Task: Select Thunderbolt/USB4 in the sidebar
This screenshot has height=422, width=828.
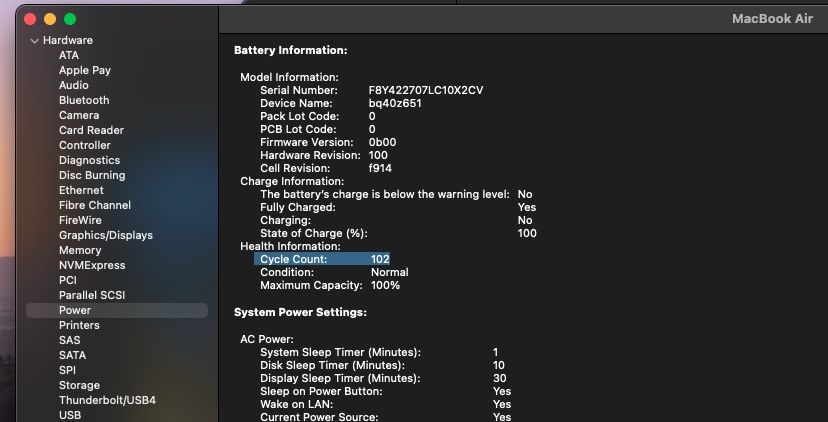Action: coord(107,400)
